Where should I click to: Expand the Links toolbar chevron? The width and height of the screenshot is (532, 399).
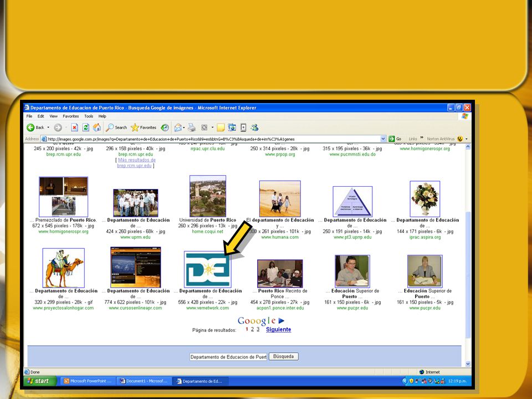point(422,137)
